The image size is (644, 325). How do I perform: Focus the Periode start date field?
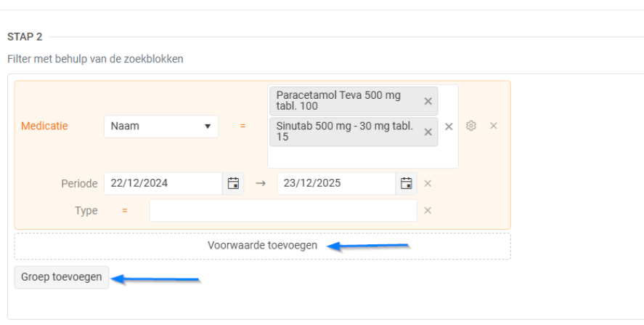point(163,183)
